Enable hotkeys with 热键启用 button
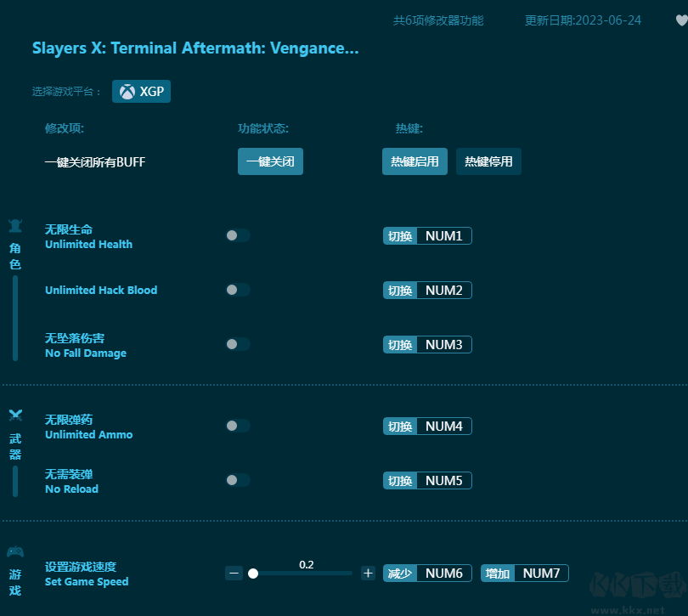Image resolution: width=688 pixels, height=616 pixels. point(414,161)
